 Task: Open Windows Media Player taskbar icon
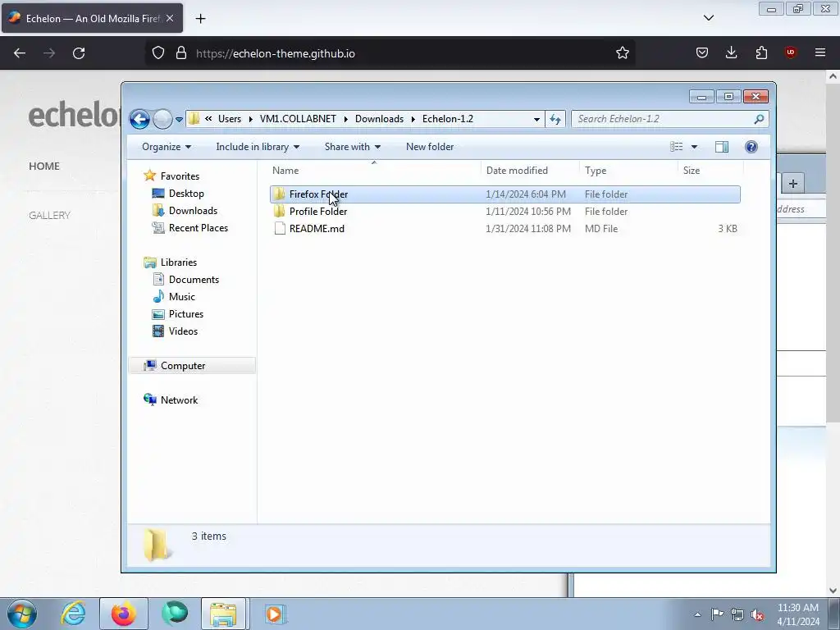click(x=275, y=614)
